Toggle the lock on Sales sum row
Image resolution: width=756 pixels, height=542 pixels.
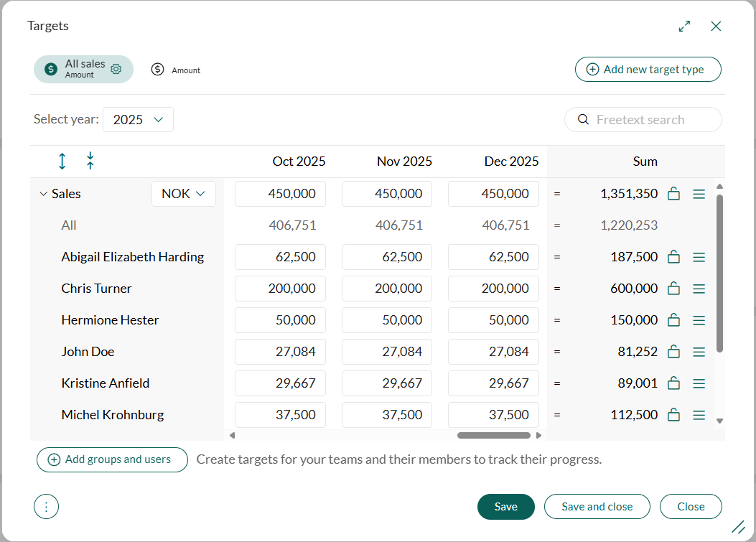[673, 194]
